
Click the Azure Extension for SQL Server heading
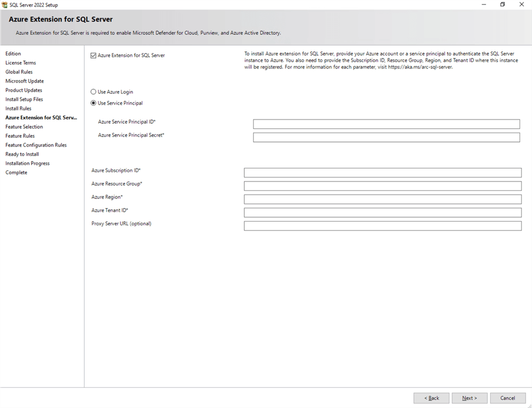[61, 20]
